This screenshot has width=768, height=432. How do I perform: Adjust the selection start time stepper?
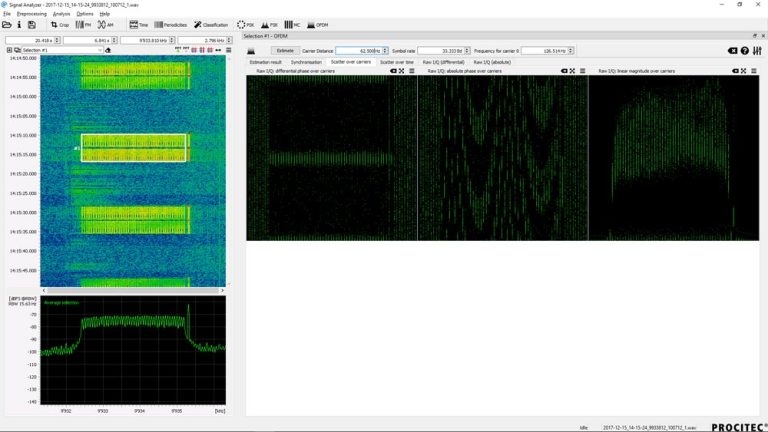(x=57, y=40)
